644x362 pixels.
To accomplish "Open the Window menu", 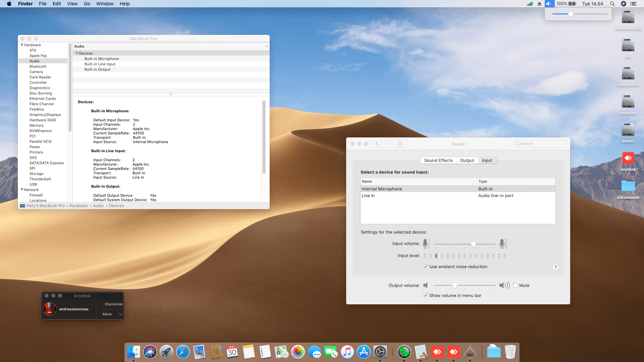I will [105, 4].
